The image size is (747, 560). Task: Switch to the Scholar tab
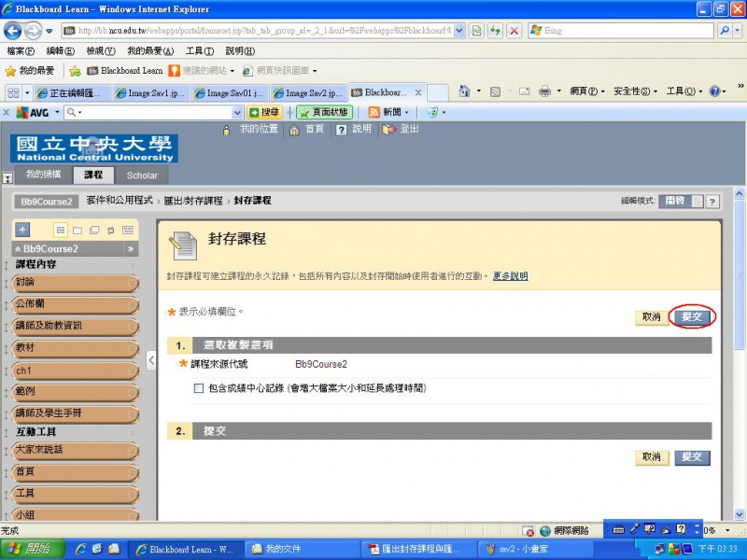[x=142, y=175]
